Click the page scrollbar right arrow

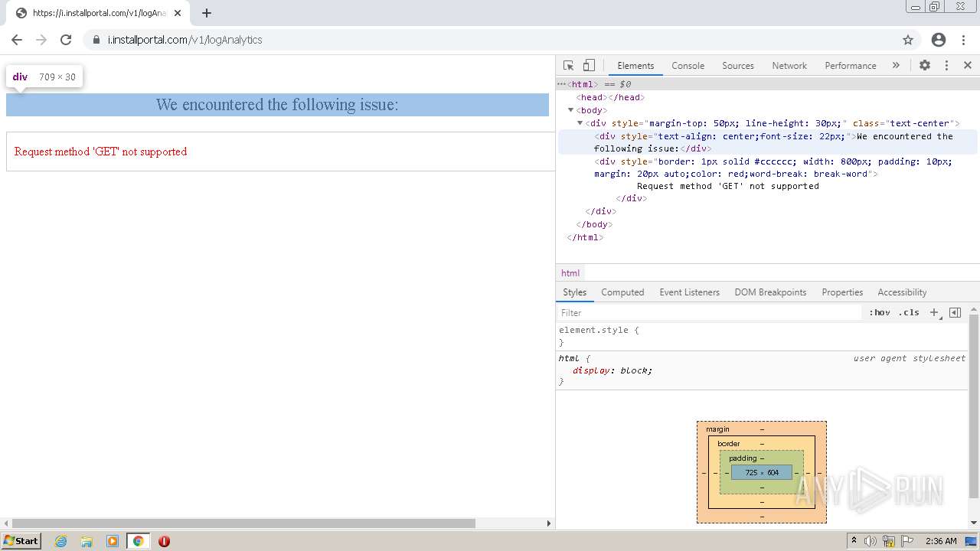coord(548,523)
